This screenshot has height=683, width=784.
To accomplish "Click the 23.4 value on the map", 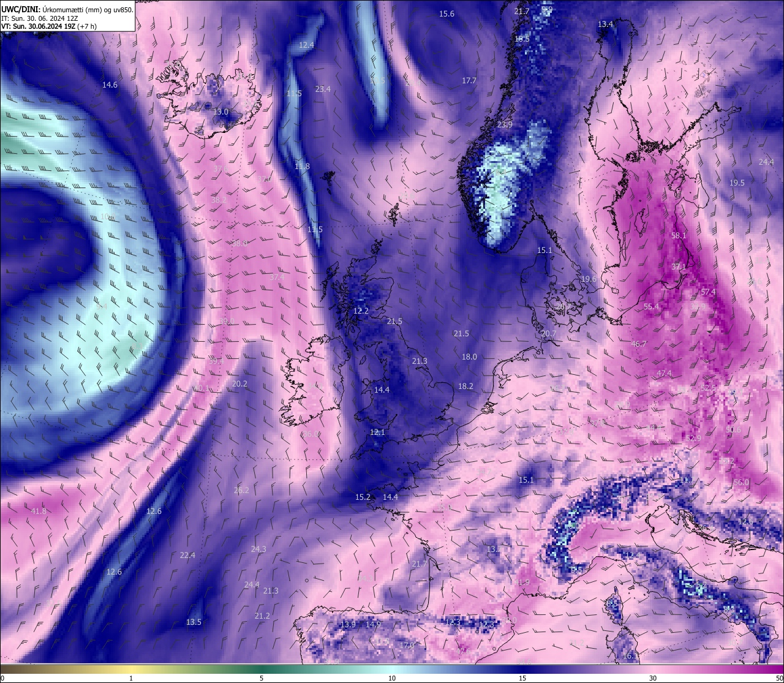I will tap(323, 89).
